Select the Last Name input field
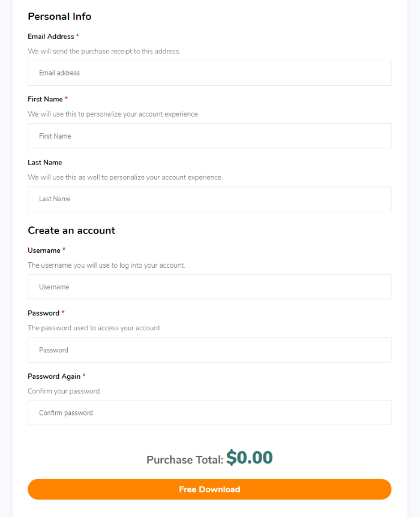Screen dimensions: 420x517 coord(209,199)
